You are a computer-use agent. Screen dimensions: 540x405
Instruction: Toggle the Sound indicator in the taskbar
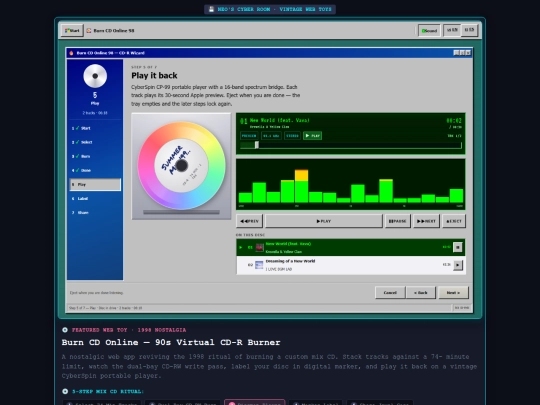[x=429, y=31]
